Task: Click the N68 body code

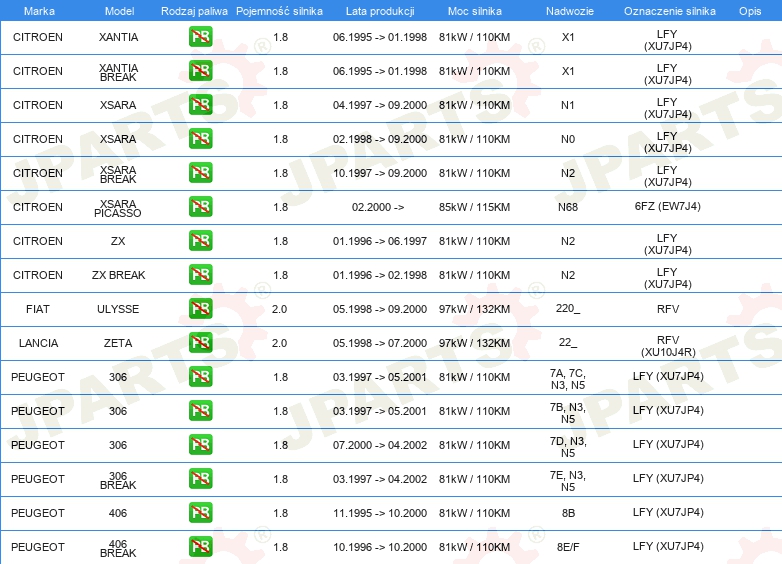Action: [x=568, y=207]
